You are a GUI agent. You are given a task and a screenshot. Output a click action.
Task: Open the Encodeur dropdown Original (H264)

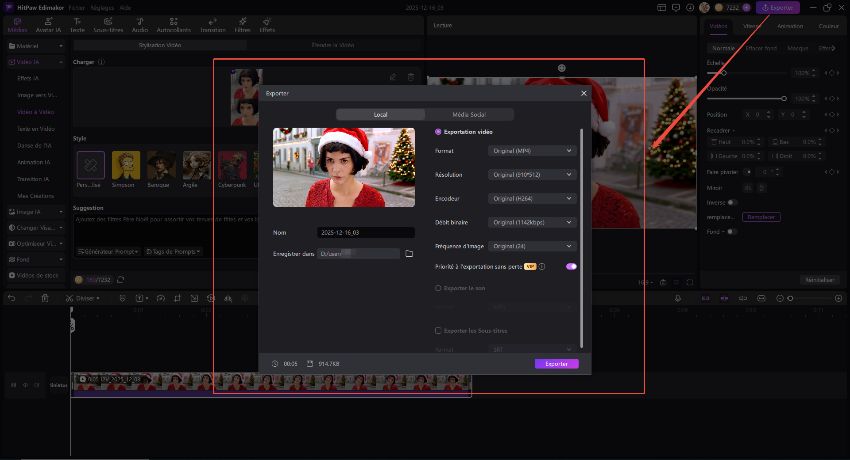click(532, 198)
